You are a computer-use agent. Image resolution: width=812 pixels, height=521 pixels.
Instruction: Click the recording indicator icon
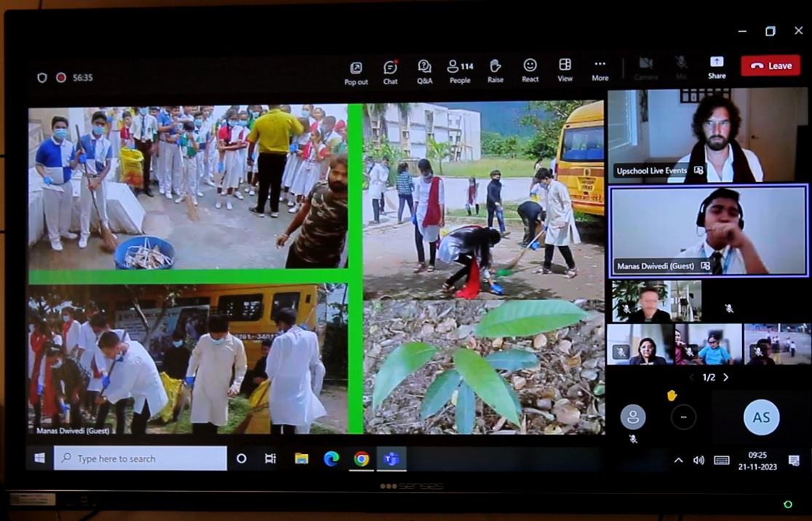point(61,78)
